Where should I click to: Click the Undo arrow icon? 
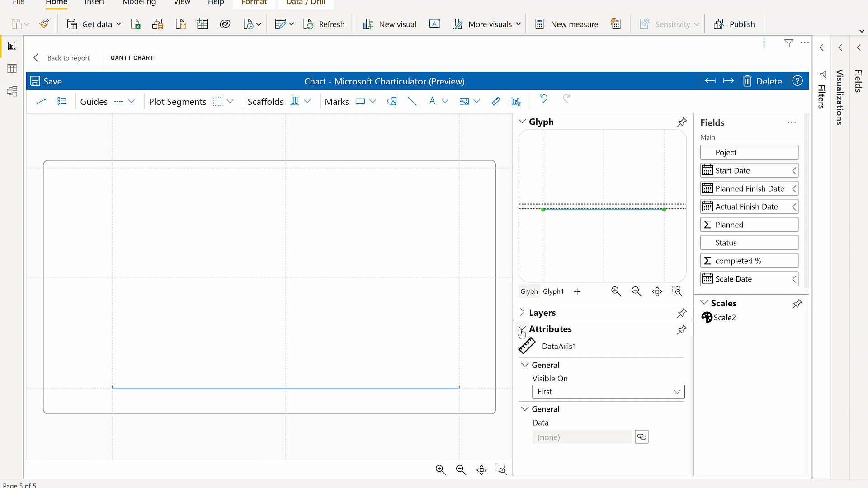tap(544, 99)
